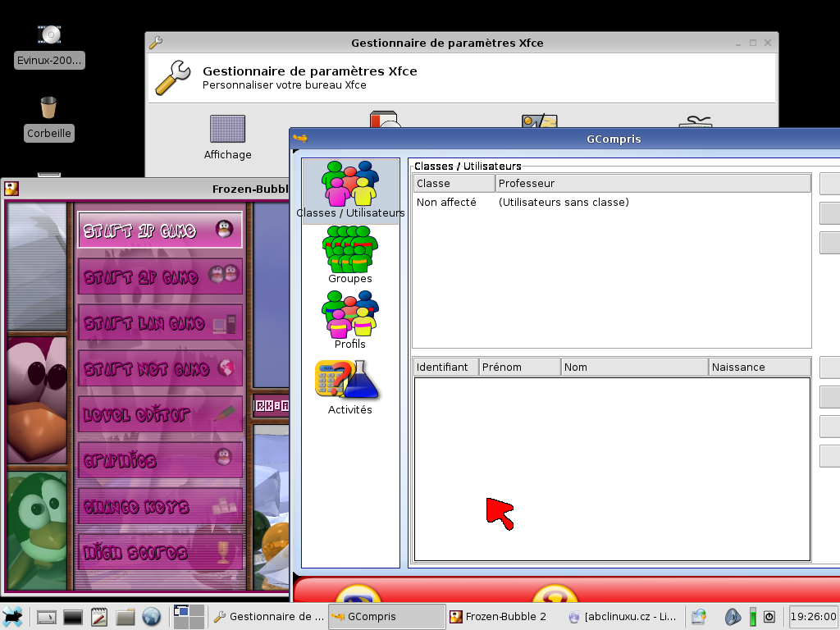Switch to abclinuxu.cz browser taskbar entry

point(623,617)
